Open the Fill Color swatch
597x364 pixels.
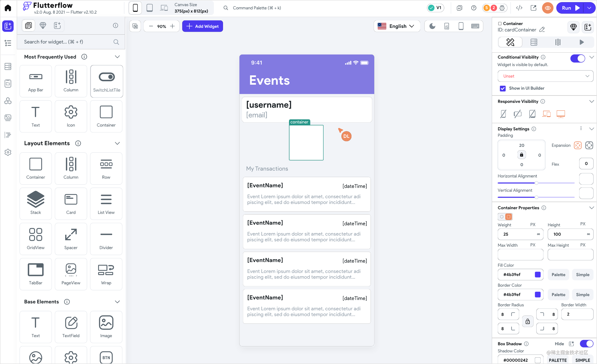click(x=538, y=274)
